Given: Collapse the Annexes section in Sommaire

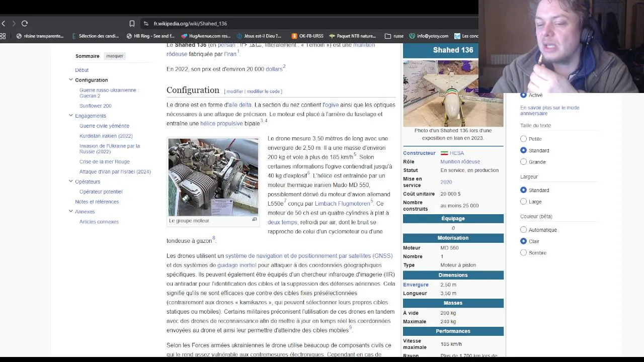Looking at the screenshot, I should click(71, 212).
